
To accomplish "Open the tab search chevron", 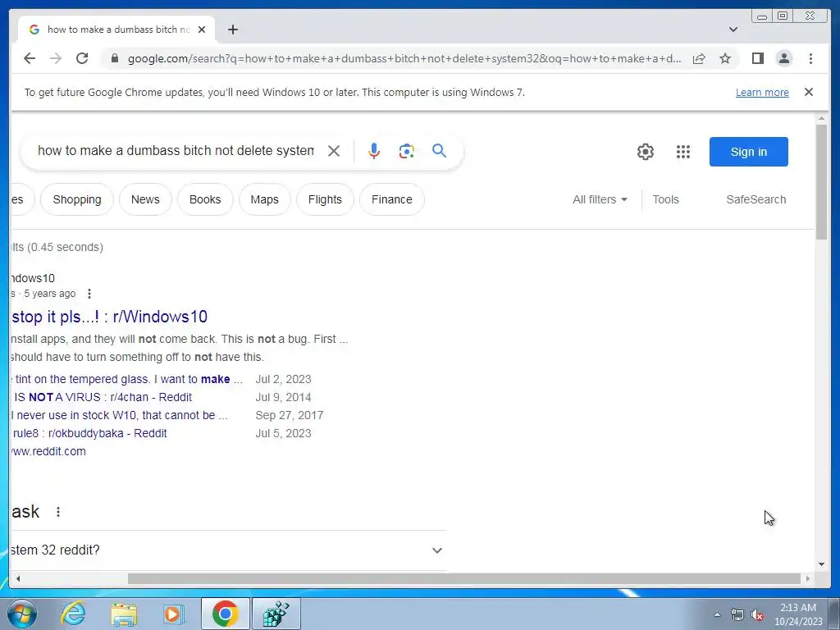I will pos(733,30).
